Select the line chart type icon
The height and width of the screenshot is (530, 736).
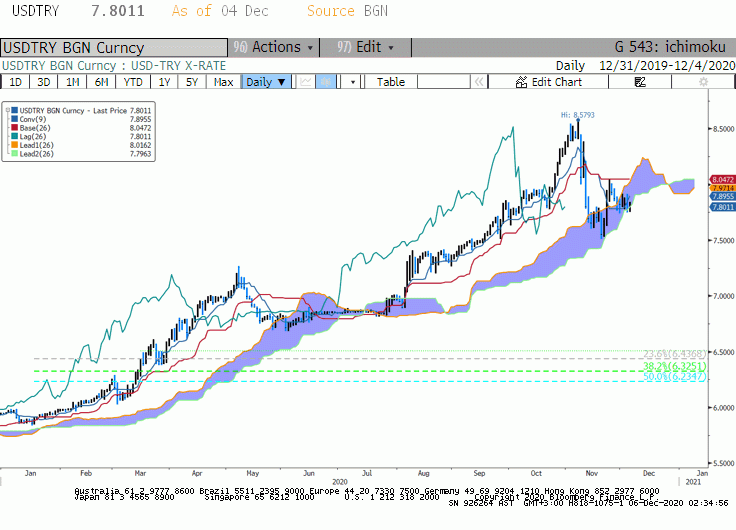(x=306, y=82)
